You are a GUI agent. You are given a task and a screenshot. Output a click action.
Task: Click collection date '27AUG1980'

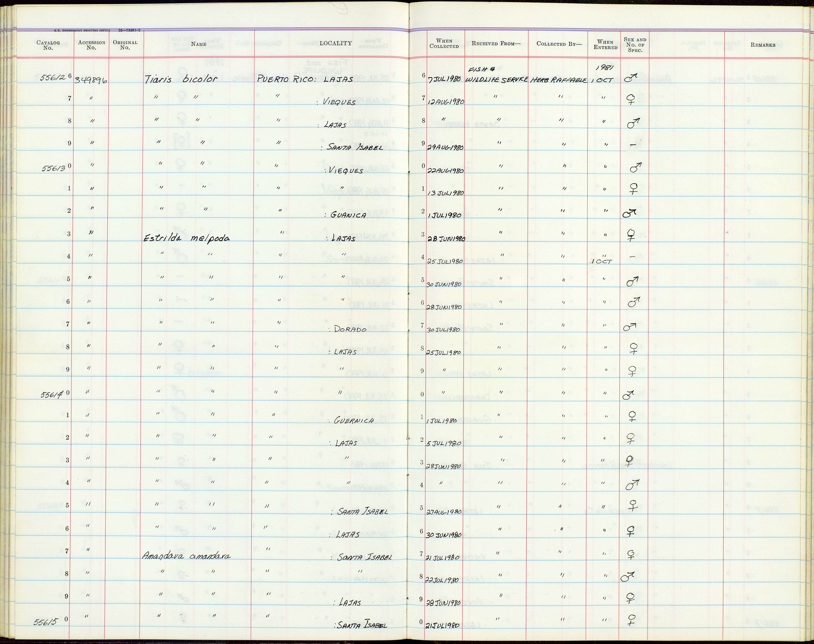pos(444,512)
